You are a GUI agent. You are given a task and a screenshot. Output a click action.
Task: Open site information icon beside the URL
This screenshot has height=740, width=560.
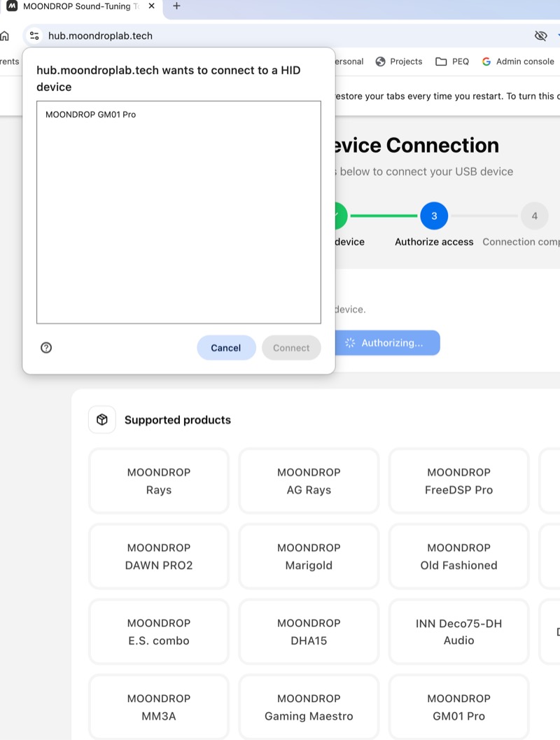[x=34, y=36]
